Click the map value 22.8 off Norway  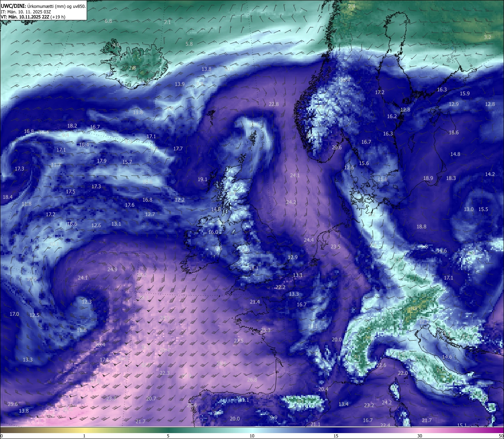click(274, 104)
